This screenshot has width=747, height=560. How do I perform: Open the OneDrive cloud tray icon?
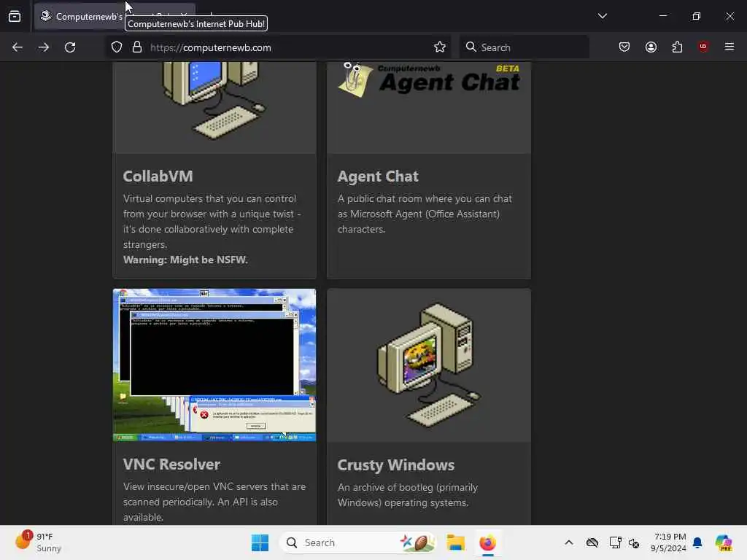point(592,542)
